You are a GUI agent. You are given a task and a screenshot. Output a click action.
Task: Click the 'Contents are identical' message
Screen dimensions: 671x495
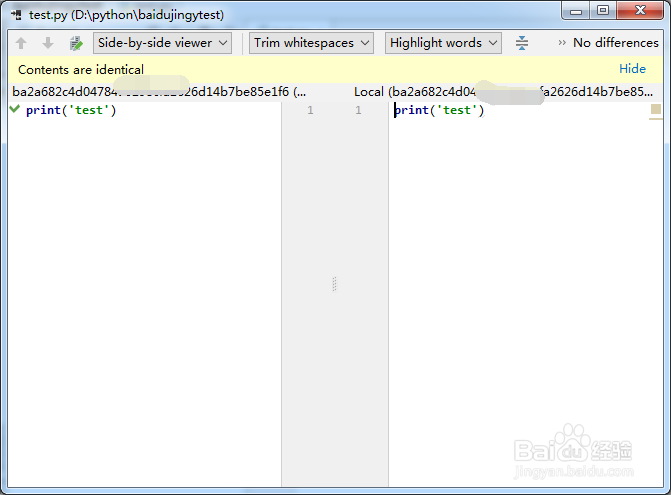coord(81,69)
